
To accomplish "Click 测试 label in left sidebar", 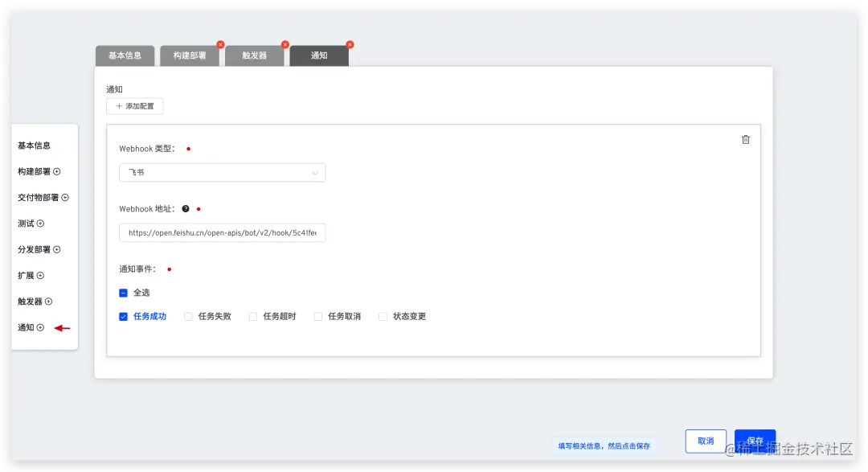I will [26, 224].
